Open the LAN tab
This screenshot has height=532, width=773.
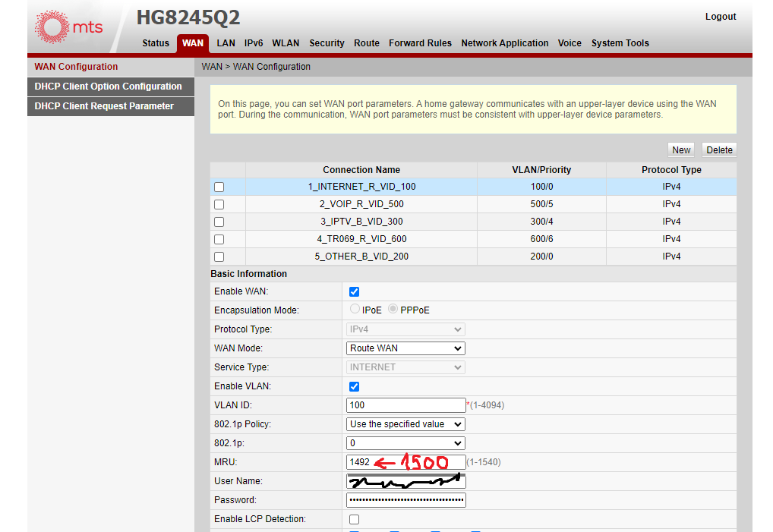coord(226,42)
